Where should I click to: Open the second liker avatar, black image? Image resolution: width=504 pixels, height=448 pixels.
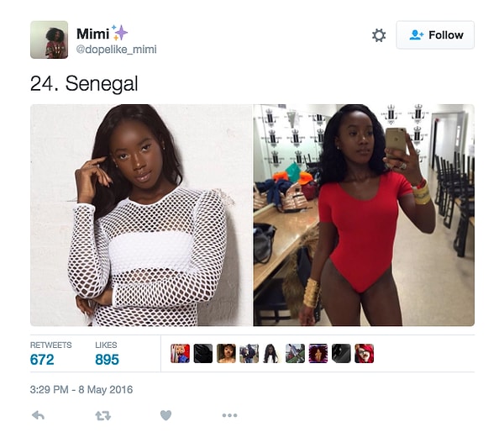pos(203,354)
